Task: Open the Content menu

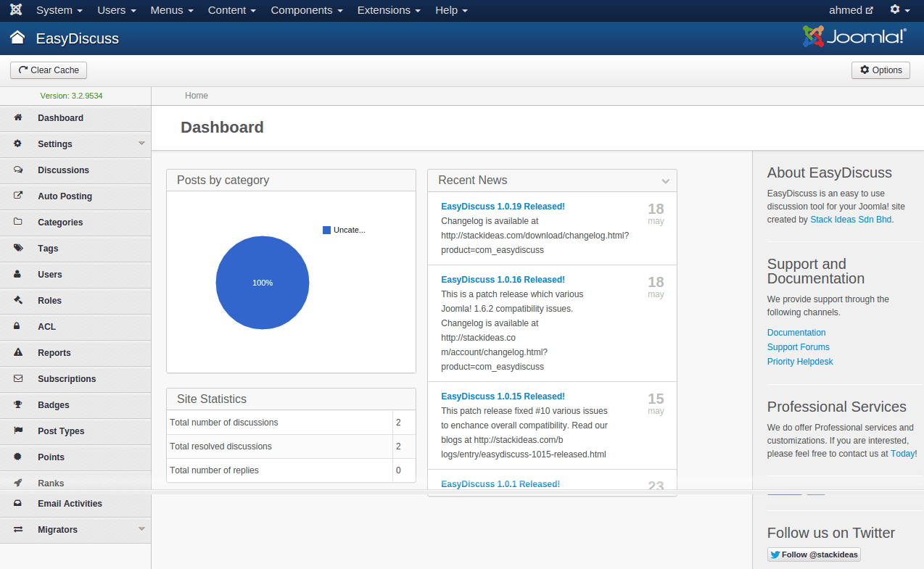Action: point(232,10)
